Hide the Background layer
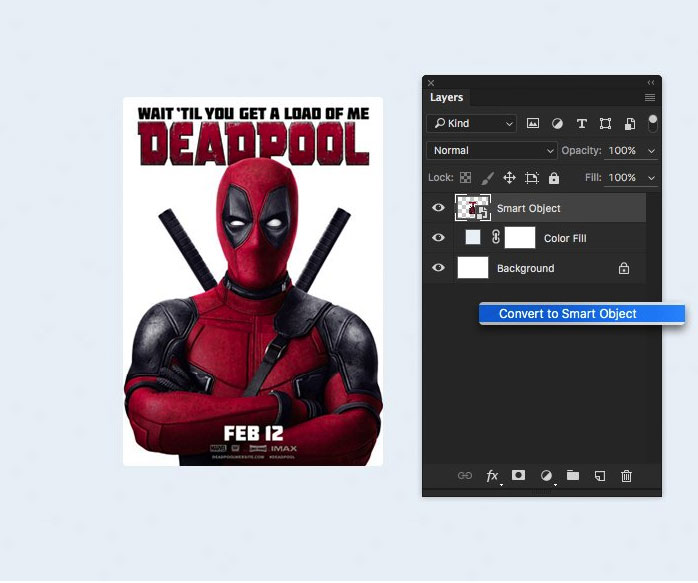698x583 pixels. (438, 267)
